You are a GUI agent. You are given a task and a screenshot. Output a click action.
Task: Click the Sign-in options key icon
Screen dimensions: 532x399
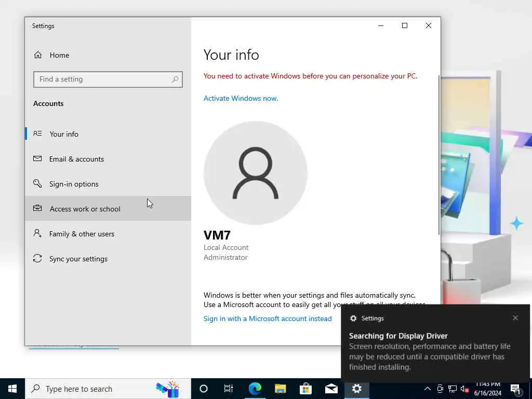(37, 183)
